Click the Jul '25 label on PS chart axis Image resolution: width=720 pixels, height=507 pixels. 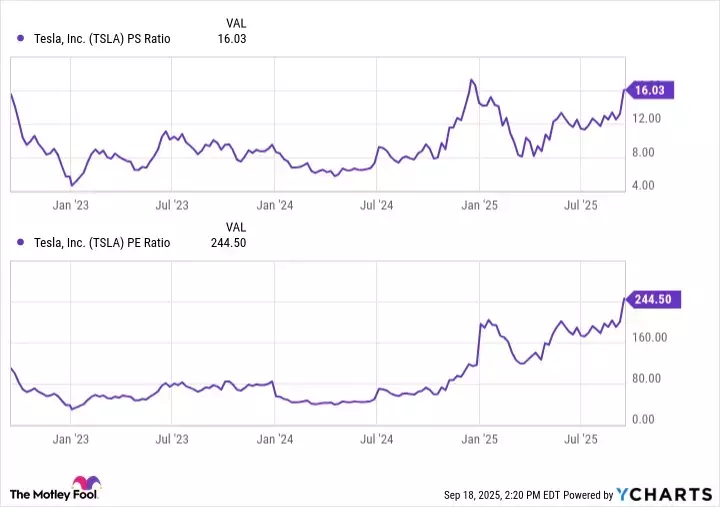581,204
